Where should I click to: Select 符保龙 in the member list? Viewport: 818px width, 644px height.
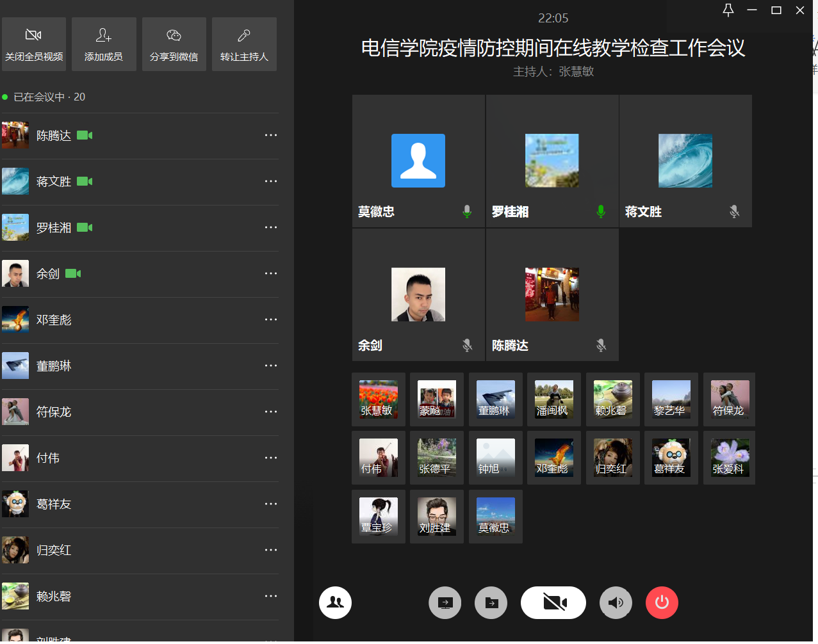click(x=54, y=412)
